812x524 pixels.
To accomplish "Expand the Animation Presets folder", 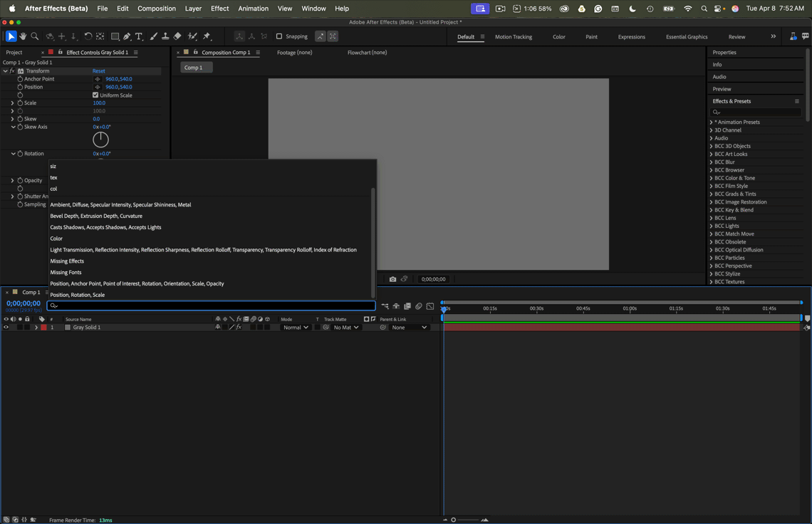I will [711, 122].
